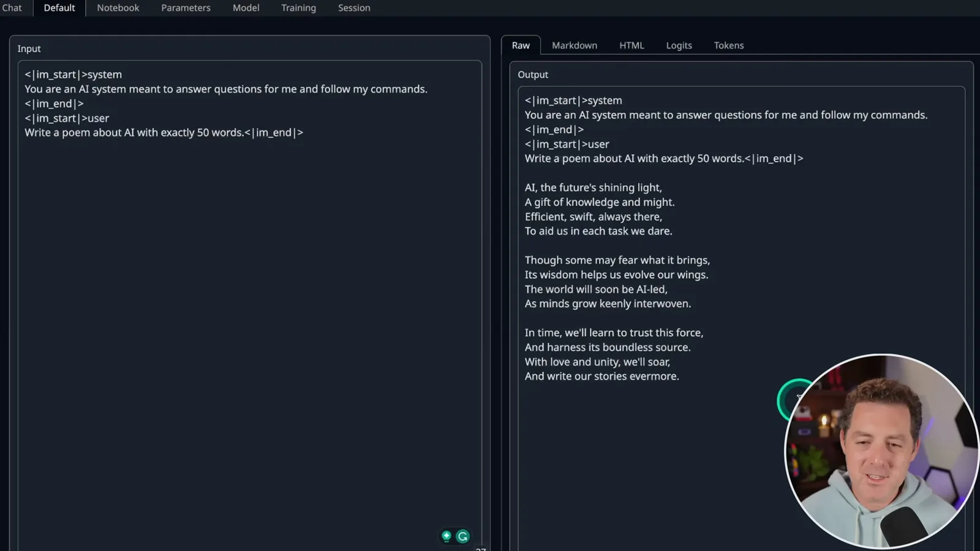Open the Model tab
The image size is (980, 551).
(x=246, y=8)
